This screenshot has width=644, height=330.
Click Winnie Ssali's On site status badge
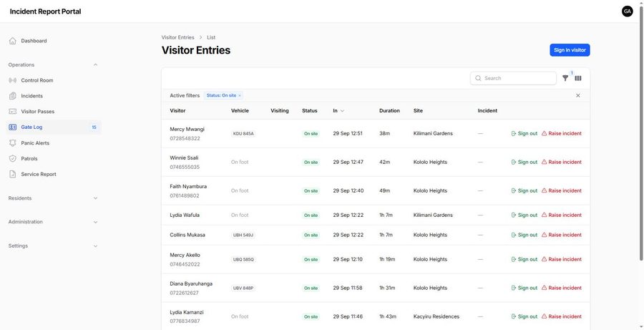point(311,162)
